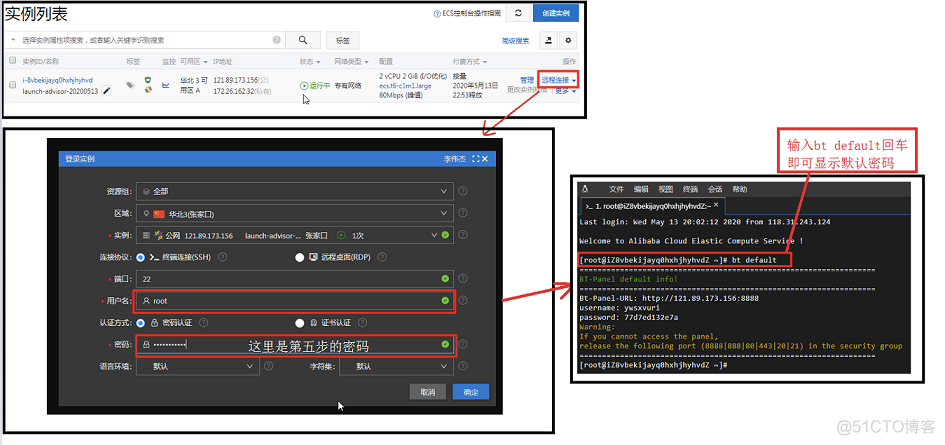Open the ecs.t6-c1m1.large specification link
945x445 pixels.
405,86
